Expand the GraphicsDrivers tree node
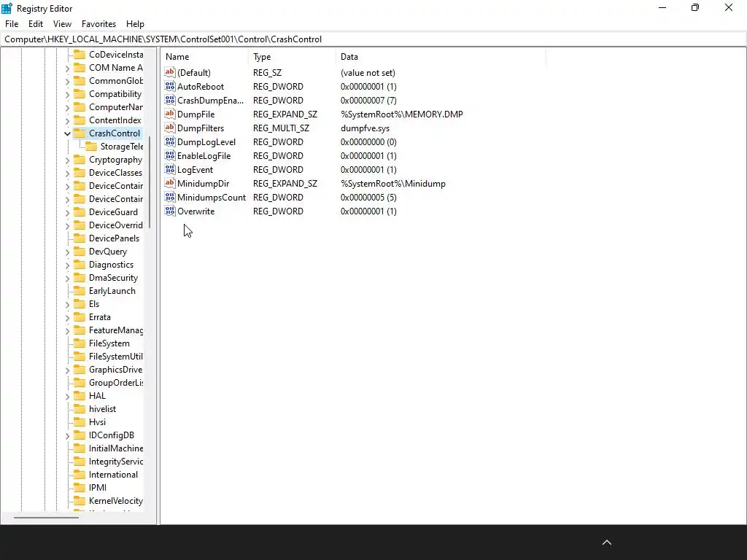Screen dimensions: 747x560 coord(67,370)
